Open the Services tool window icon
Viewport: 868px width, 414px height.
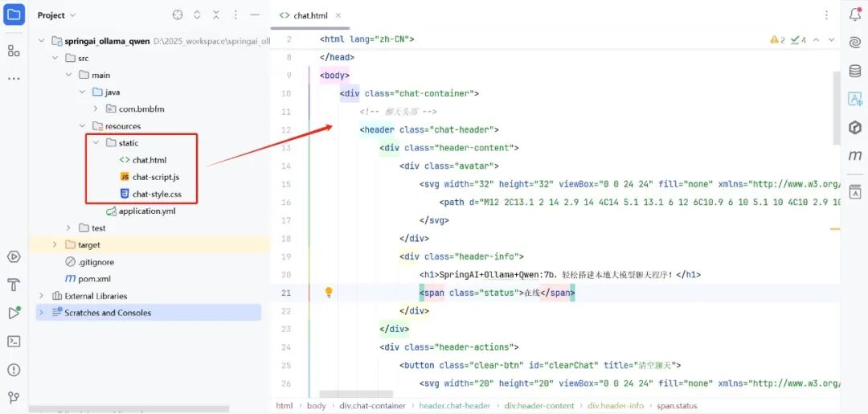coord(14,256)
